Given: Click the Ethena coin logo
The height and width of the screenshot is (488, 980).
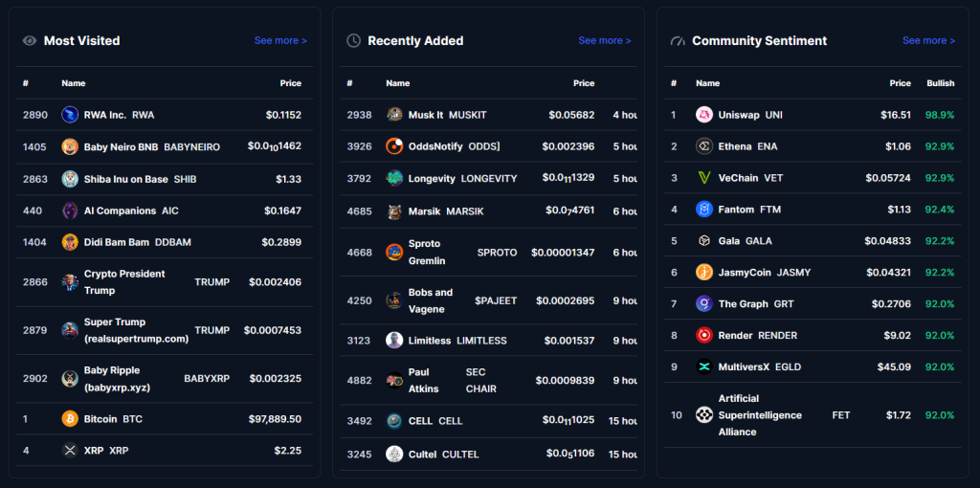Looking at the screenshot, I should pyautogui.click(x=704, y=146).
